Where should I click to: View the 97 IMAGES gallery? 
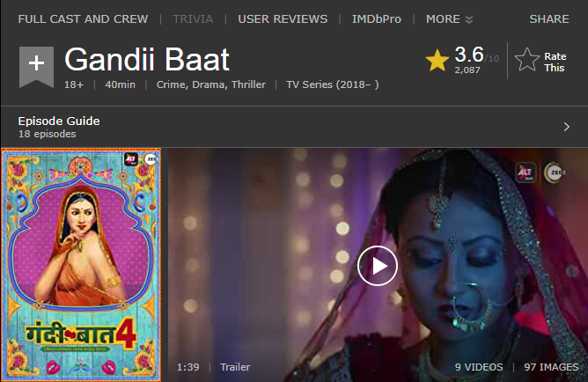point(551,367)
